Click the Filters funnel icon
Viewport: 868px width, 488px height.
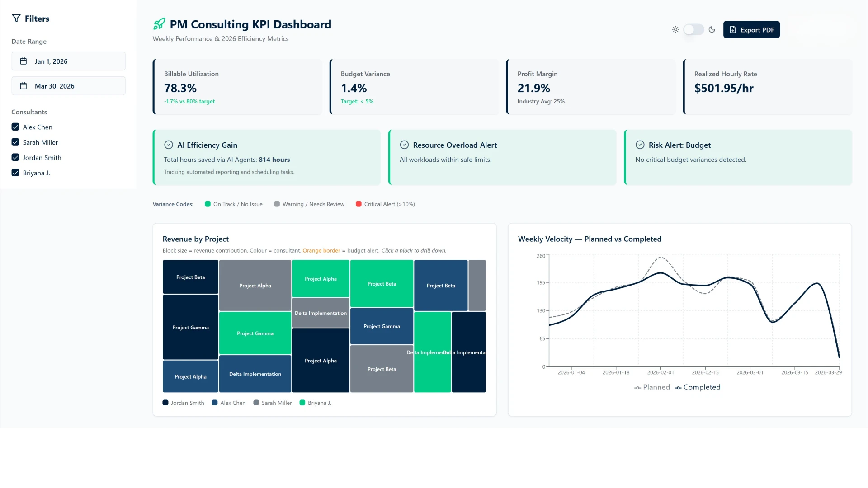16,19
